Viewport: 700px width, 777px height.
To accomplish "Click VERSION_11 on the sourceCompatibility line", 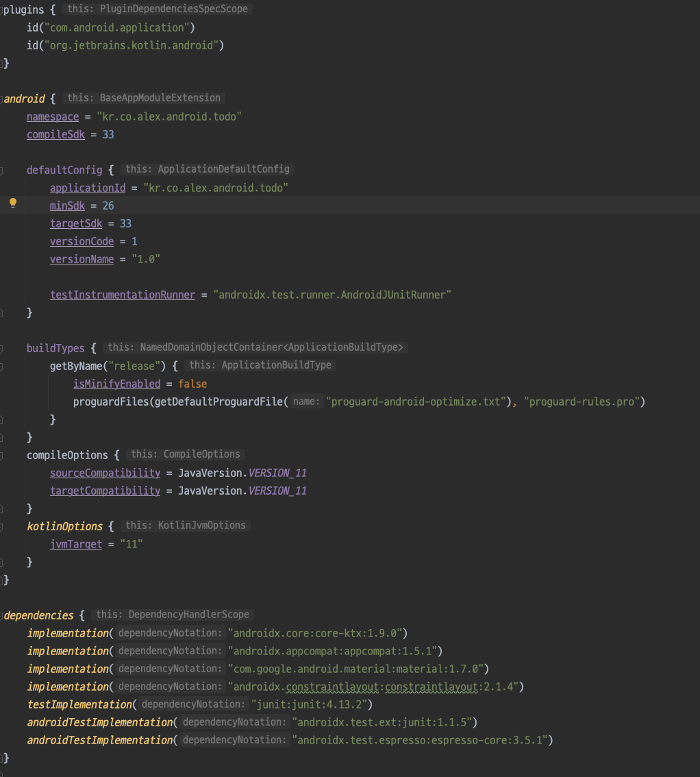I will 277,473.
